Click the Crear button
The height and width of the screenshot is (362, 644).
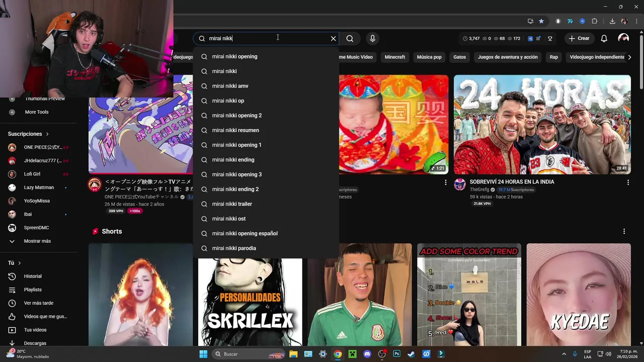(x=579, y=38)
